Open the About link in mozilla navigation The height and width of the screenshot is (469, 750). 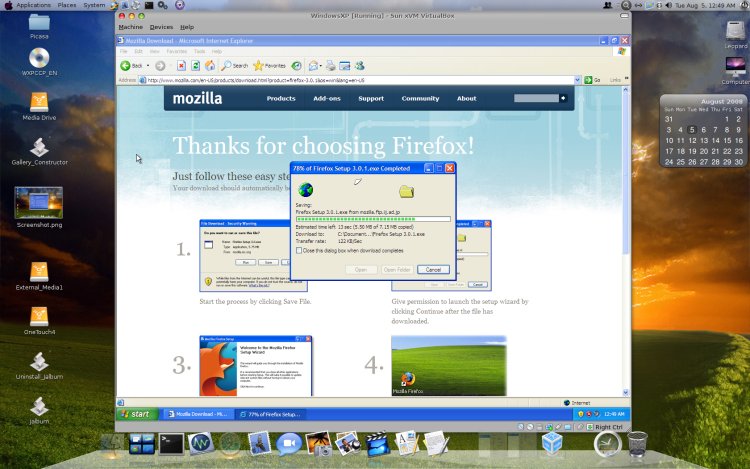tap(466, 98)
